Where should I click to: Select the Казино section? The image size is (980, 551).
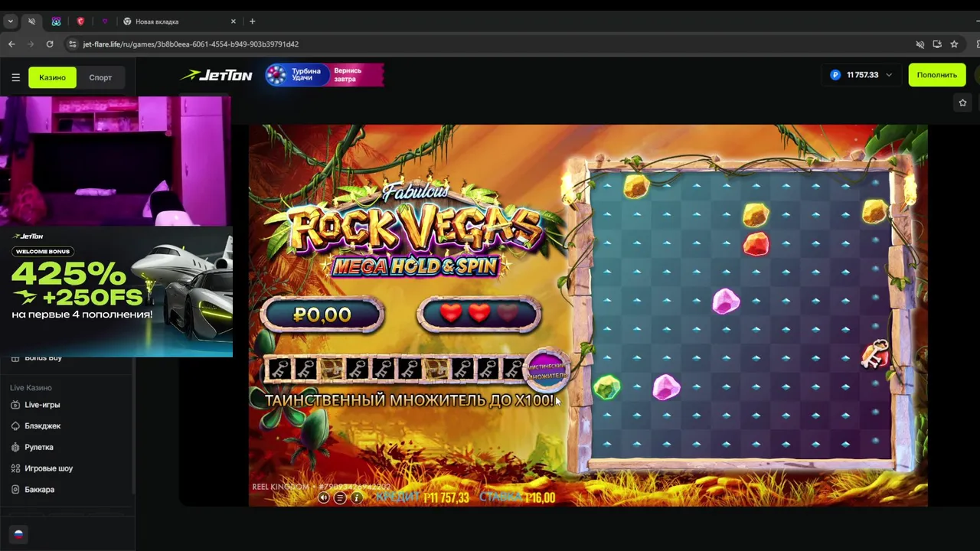pos(53,77)
